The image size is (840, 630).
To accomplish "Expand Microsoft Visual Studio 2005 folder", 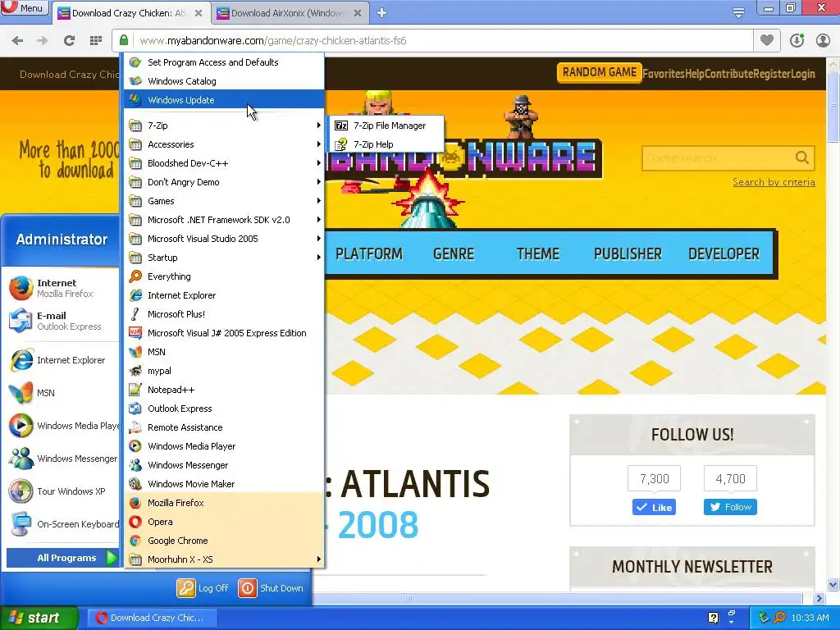I will (x=224, y=239).
